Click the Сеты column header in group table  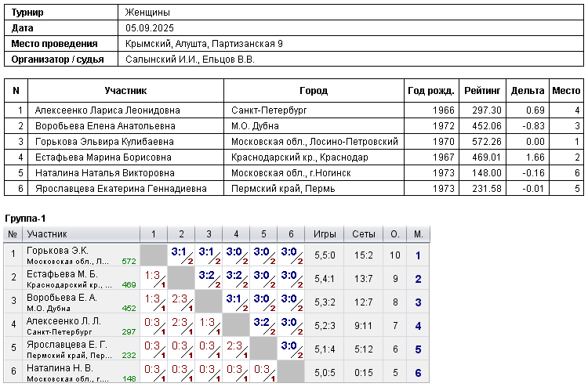pos(364,234)
